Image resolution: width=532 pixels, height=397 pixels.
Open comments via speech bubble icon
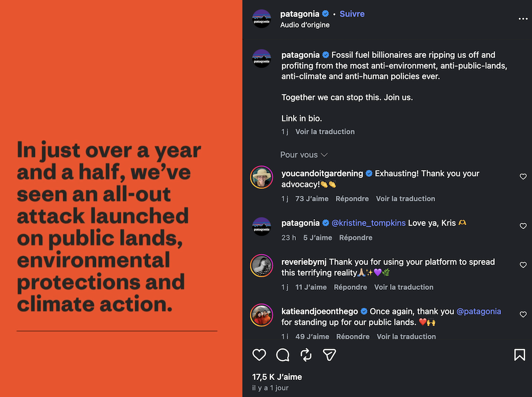tap(283, 355)
